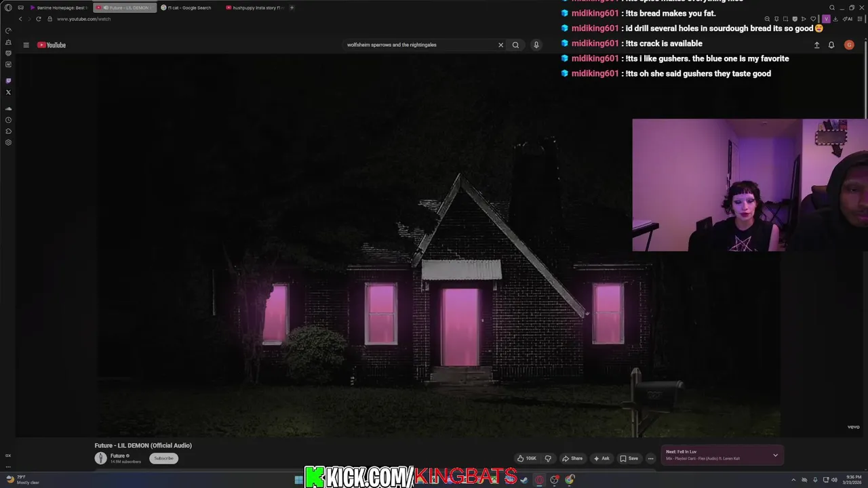Open the GX Control speedometer icon
Screen dimensions: 868x488
(8, 30)
